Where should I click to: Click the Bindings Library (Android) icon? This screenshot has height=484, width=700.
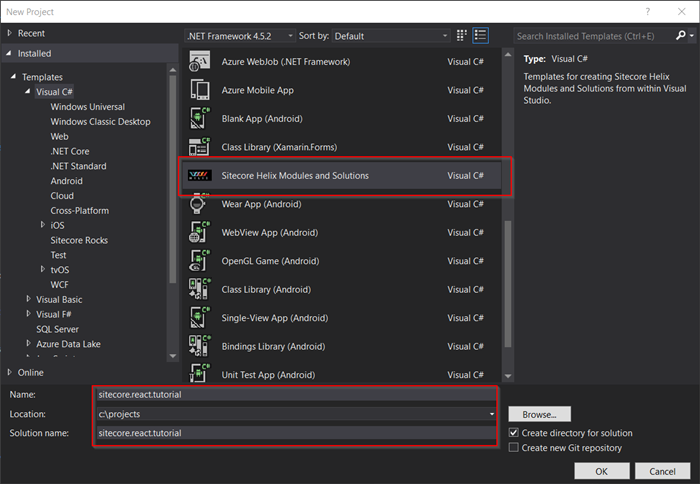pyautogui.click(x=199, y=346)
